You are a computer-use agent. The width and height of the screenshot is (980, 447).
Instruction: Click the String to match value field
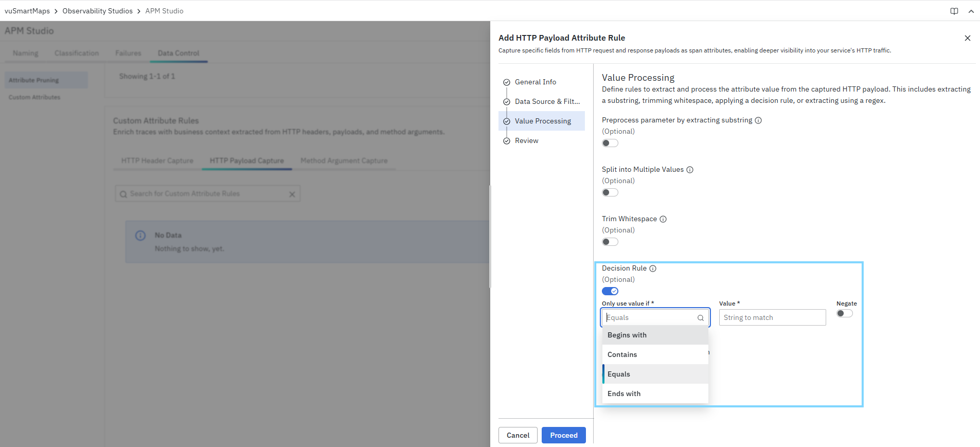(x=773, y=317)
